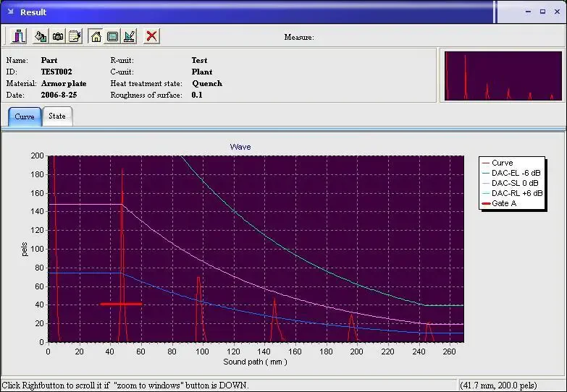Maximize the Result window
Image resolution: width=567 pixels, height=392 pixels.
tap(542, 12)
